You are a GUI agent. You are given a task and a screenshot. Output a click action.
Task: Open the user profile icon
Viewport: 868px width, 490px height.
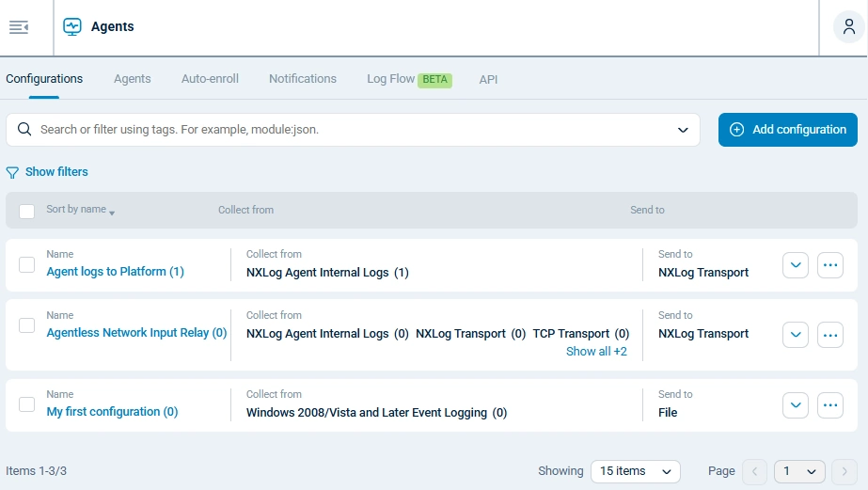click(x=849, y=27)
